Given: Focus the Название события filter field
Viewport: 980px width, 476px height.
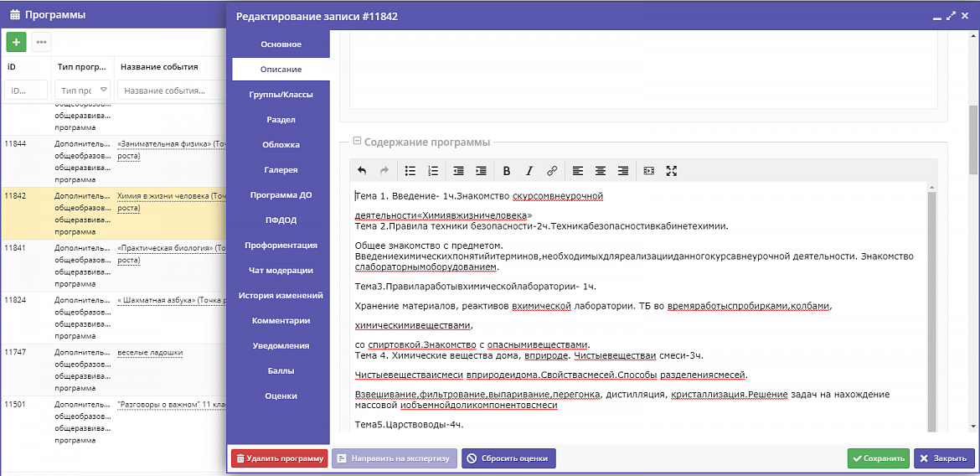Looking at the screenshot, I should tap(171, 90).
